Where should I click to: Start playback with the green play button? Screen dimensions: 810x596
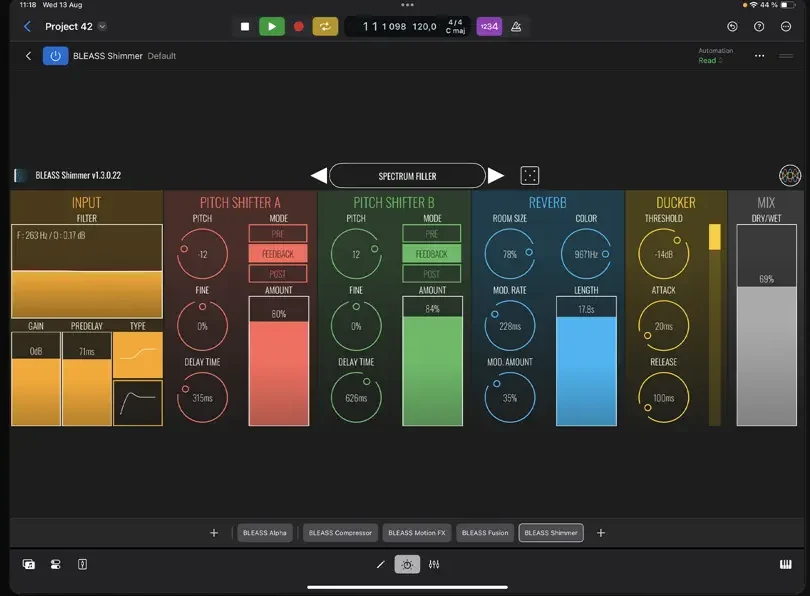pos(272,26)
